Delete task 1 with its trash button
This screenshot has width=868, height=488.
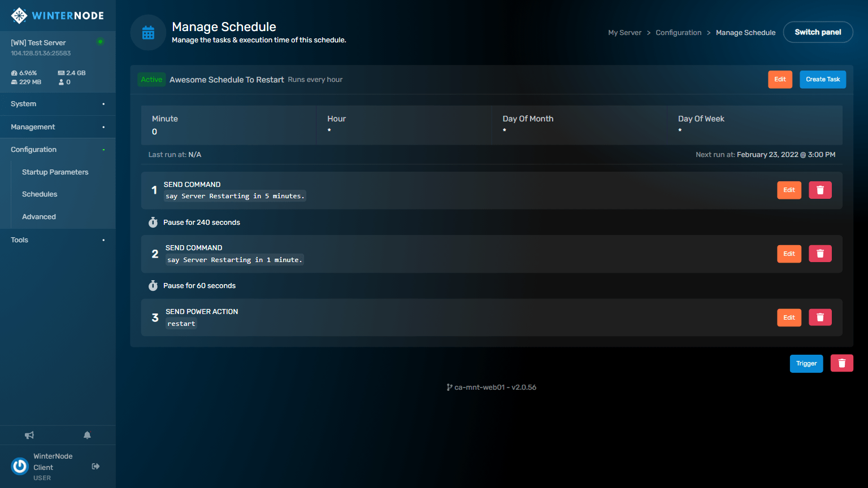(x=820, y=190)
